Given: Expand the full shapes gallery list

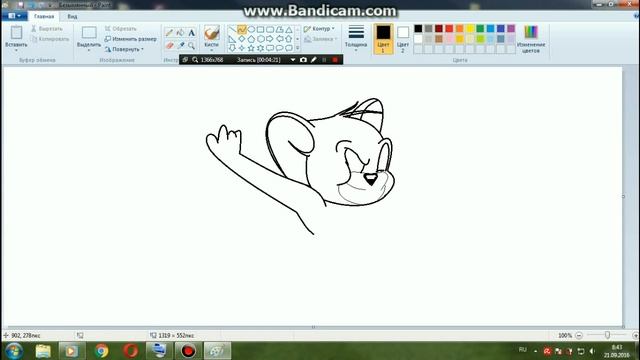Looking at the screenshot, I should (x=298, y=48).
